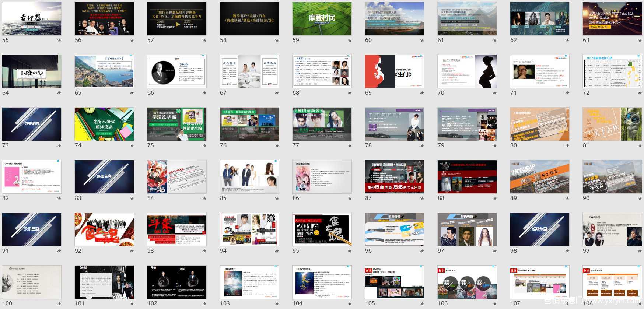
Task: Select slide 93 thumbnail
Action: click(x=177, y=229)
